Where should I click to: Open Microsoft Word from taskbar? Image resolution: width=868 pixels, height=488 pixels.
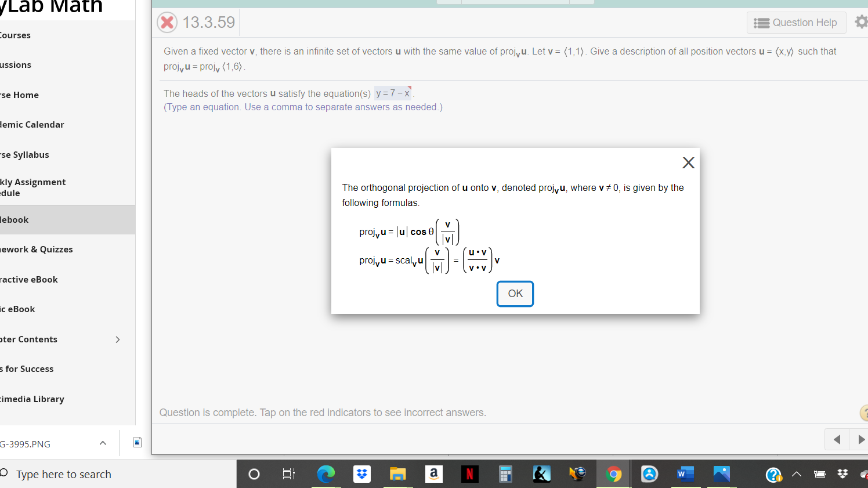[685, 474]
